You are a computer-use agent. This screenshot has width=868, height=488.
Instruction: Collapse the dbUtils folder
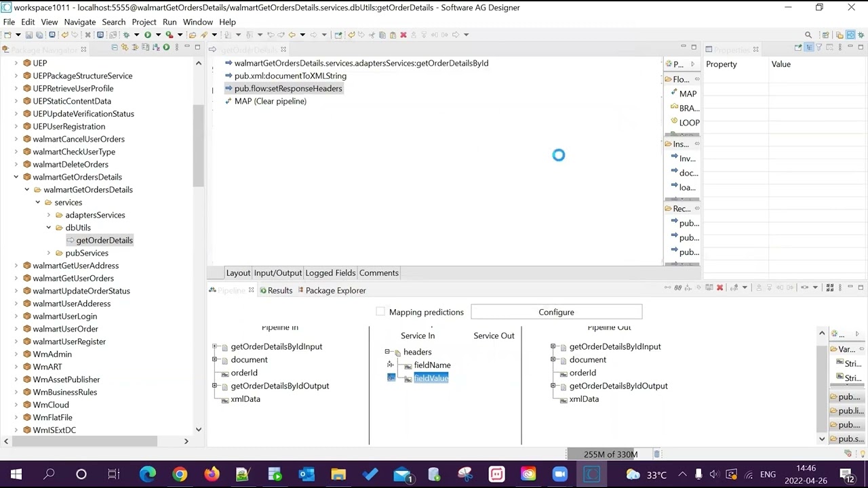(x=49, y=228)
